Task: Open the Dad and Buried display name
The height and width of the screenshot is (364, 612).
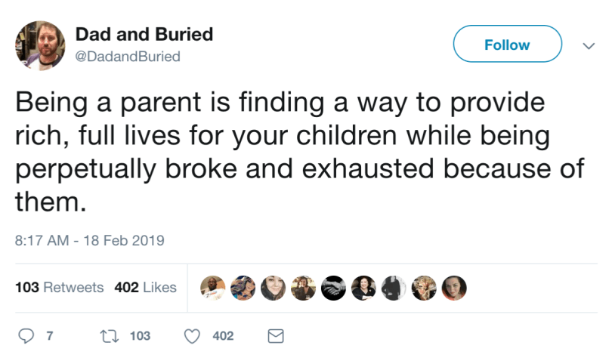Action: coord(144,35)
